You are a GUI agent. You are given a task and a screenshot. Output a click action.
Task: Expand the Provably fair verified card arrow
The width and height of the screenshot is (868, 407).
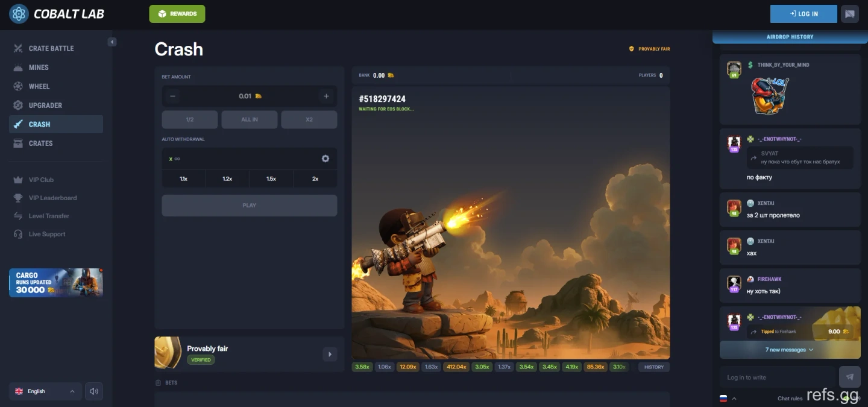point(329,354)
